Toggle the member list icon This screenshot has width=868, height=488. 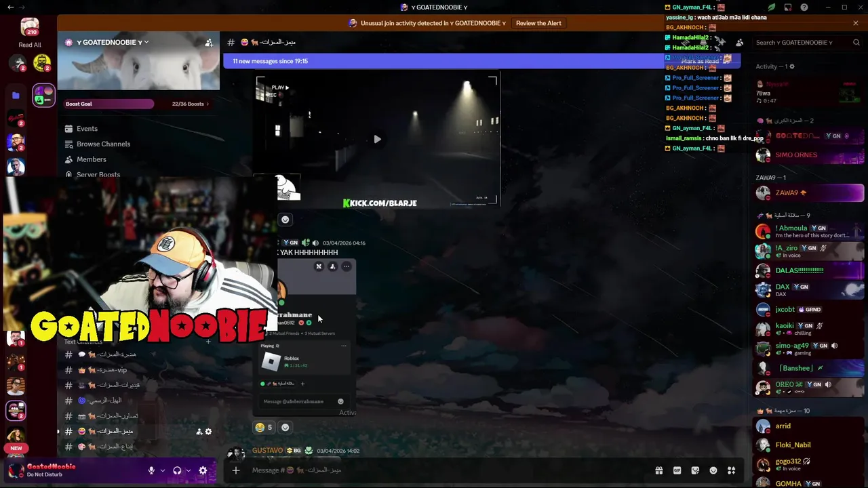pyautogui.click(x=740, y=42)
